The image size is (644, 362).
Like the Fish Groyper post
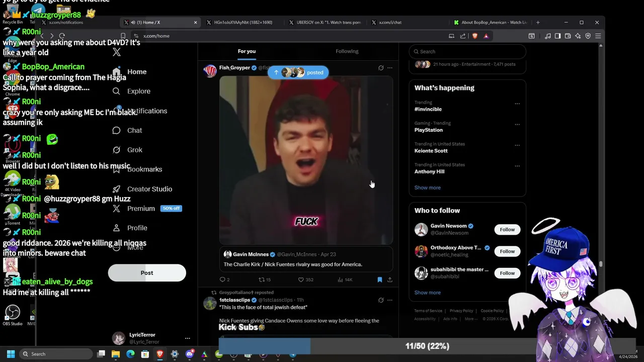[305, 280]
